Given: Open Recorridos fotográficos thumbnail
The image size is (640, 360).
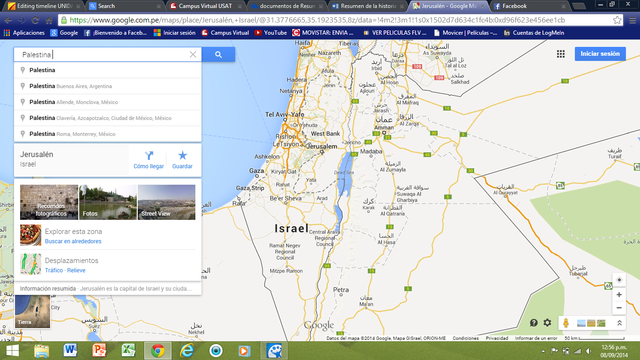Looking at the screenshot, I should 49,202.
